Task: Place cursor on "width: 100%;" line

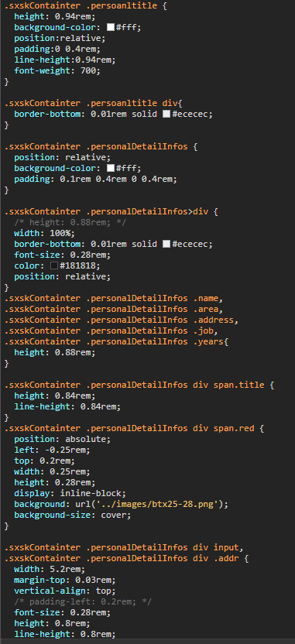Action: (x=44, y=233)
